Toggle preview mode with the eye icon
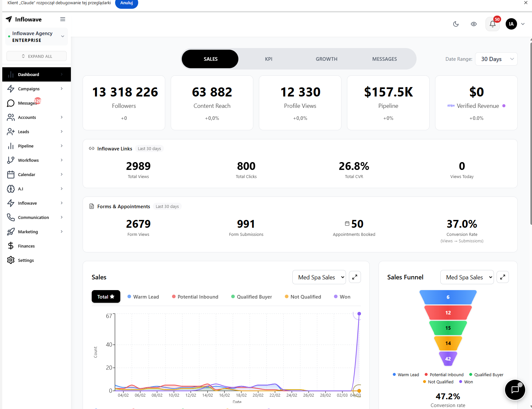Screen dimensions: 532x409 (x=473, y=24)
